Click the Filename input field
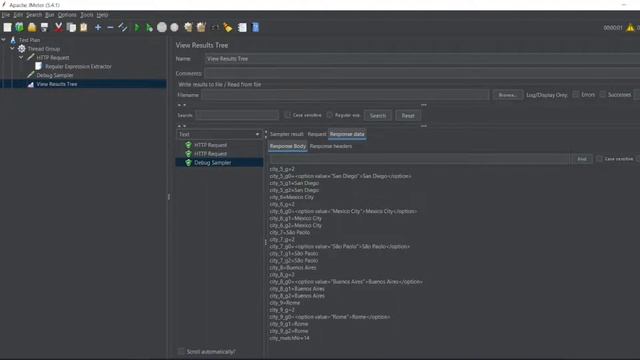Image resolution: width=640 pixels, height=360 pixels. coord(345,95)
